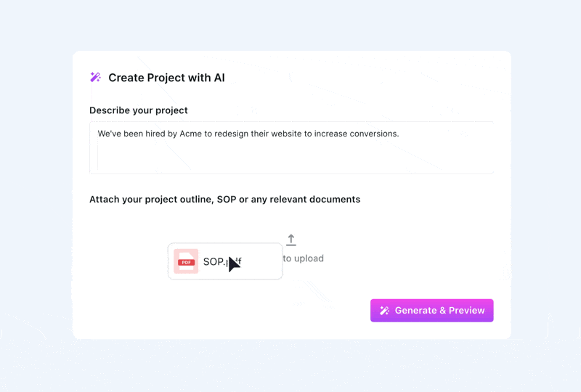Click the wand icon inside Generate button

click(x=385, y=311)
